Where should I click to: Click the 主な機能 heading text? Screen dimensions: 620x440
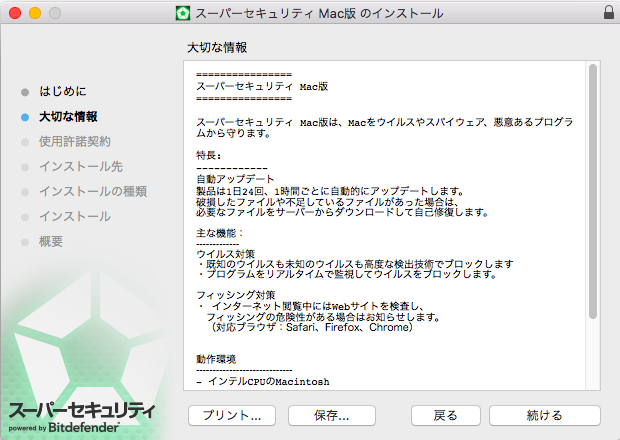click(219, 233)
